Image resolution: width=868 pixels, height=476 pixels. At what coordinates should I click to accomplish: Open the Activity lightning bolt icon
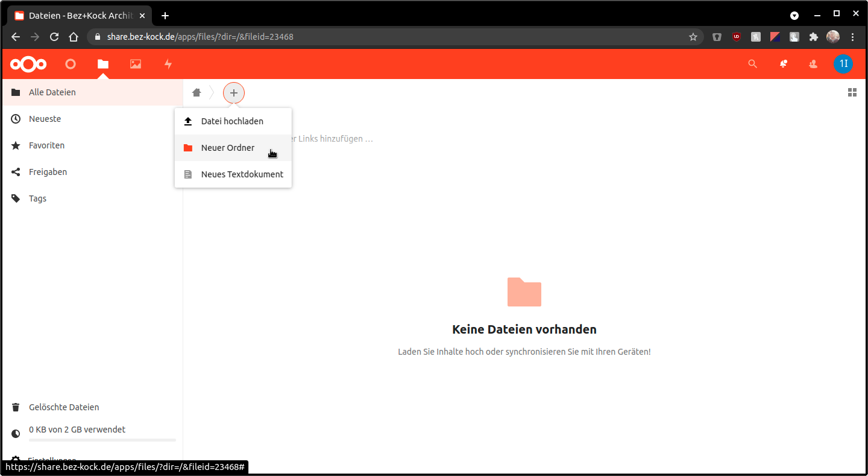pos(168,64)
